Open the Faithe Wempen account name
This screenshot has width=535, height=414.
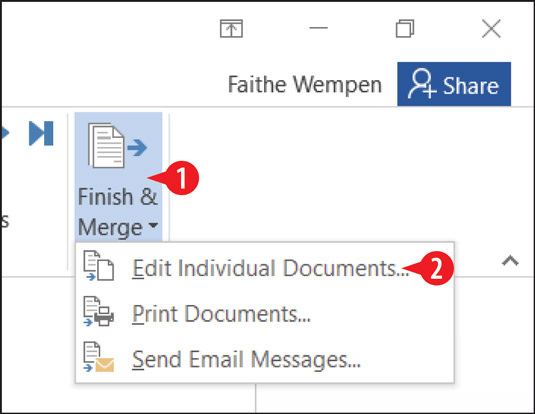[x=305, y=84]
